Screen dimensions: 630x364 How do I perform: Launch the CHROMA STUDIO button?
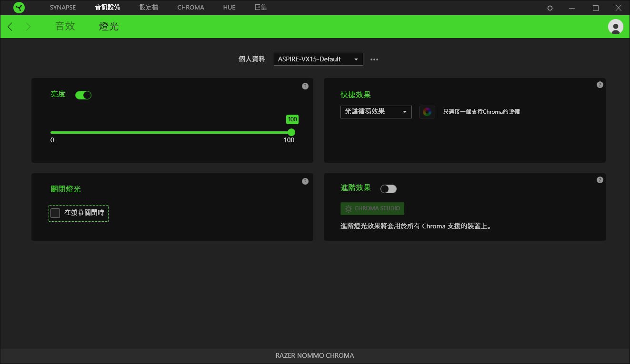point(372,208)
